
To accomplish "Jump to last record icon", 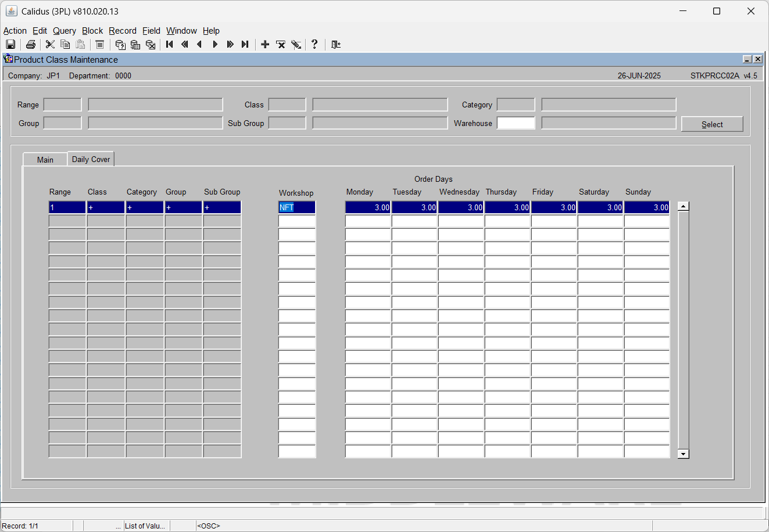I will (245, 44).
